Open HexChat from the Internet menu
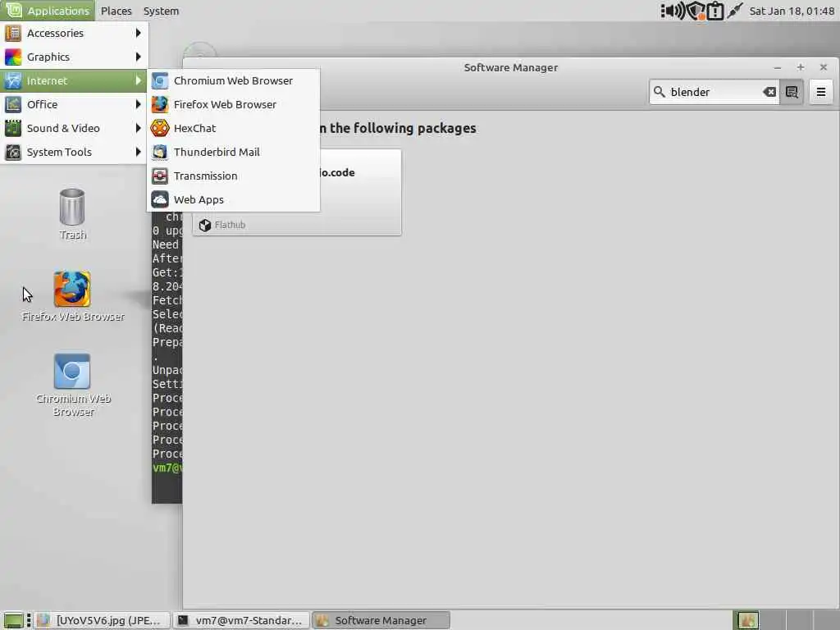This screenshot has width=840, height=630. pyautogui.click(x=234, y=129)
